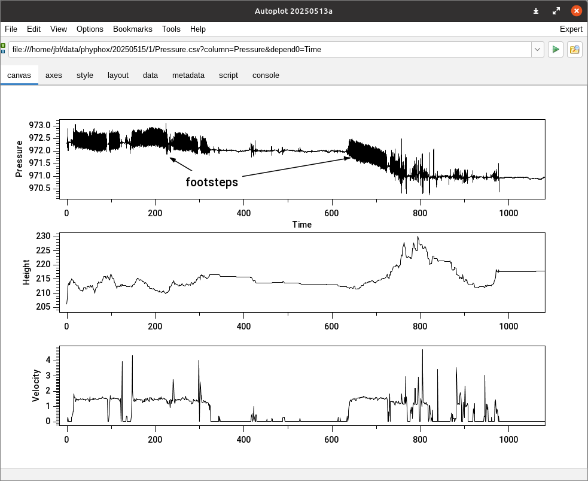Expand the recent URI dropdown arrow

tap(537, 49)
